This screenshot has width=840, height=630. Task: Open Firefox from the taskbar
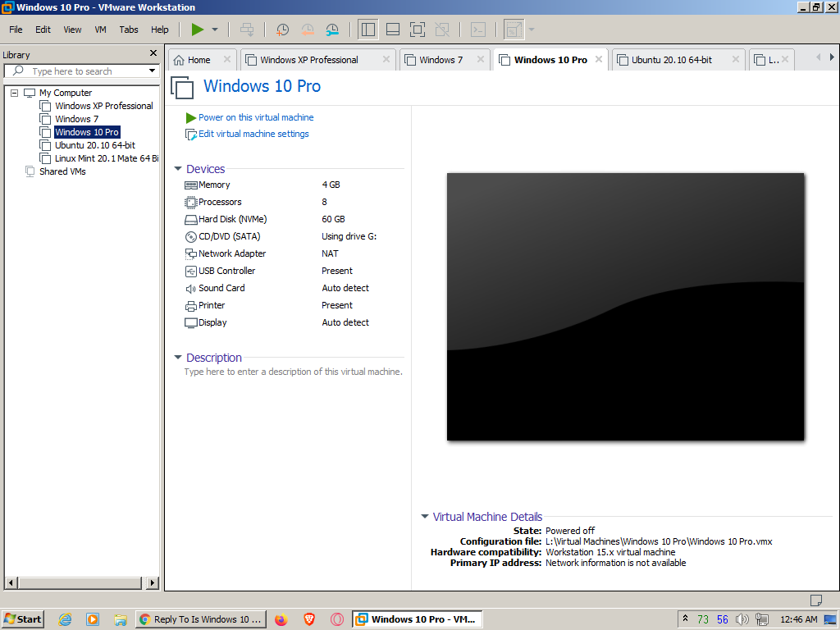pyautogui.click(x=281, y=619)
